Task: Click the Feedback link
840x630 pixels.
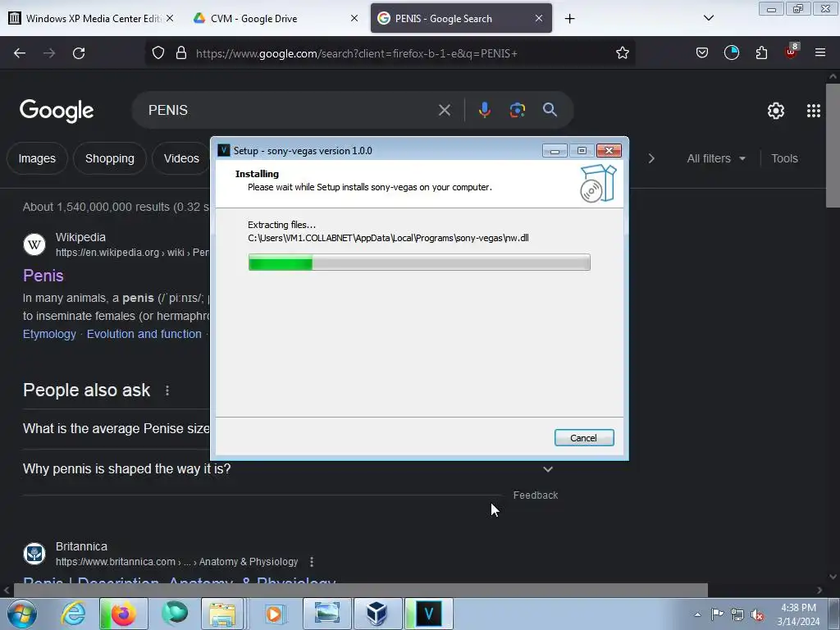Action: point(535,495)
